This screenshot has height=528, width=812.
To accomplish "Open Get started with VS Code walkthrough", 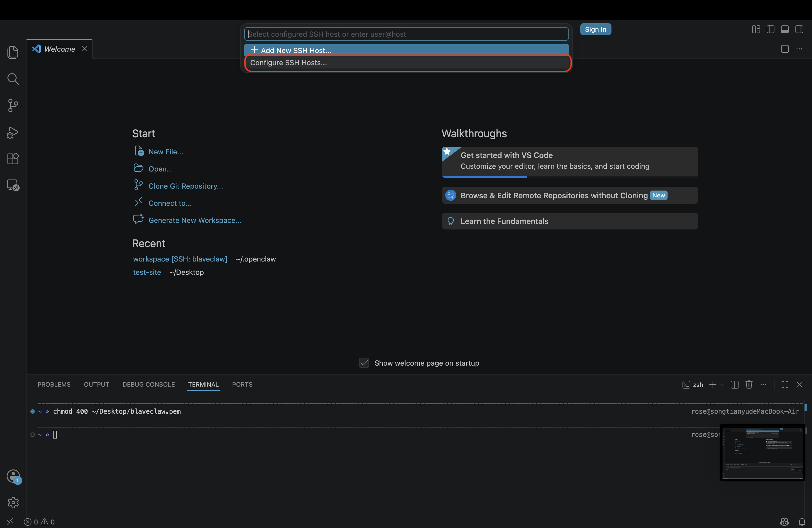I will click(x=570, y=162).
